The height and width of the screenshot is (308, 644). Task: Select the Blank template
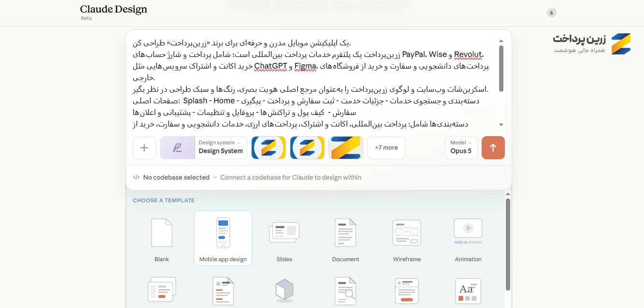click(162, 238)
